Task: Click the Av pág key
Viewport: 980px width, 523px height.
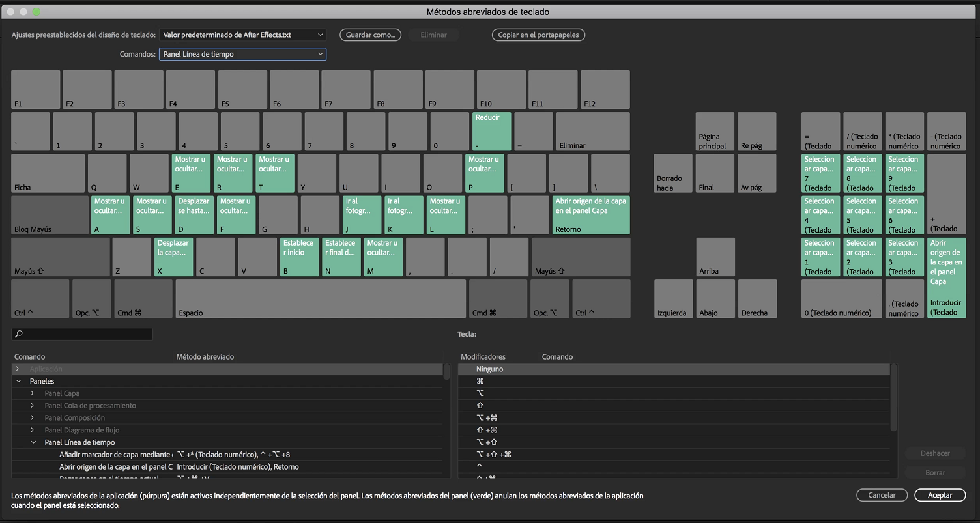Action: point(757,173)
